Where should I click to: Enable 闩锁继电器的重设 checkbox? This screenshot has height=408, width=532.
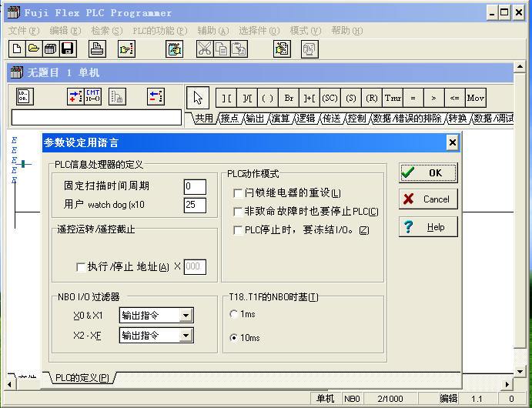coord(239,193)
